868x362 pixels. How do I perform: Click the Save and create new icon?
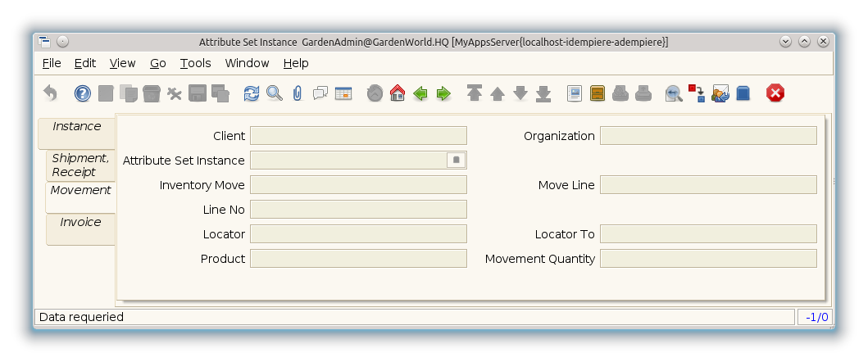[x=220, y=93]
